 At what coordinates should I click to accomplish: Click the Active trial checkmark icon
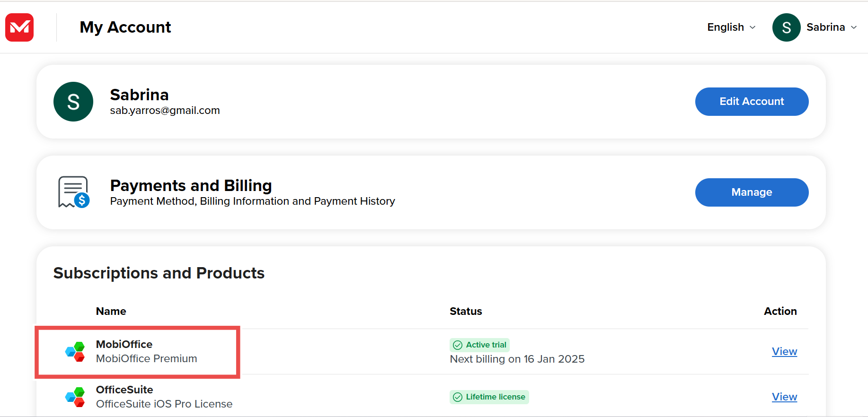tap(458, 345)
